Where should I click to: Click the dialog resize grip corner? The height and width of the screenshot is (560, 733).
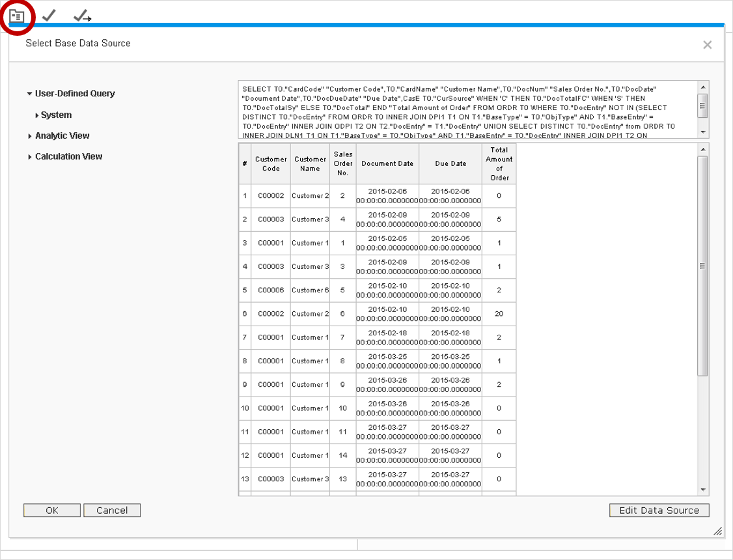[718, 532]
